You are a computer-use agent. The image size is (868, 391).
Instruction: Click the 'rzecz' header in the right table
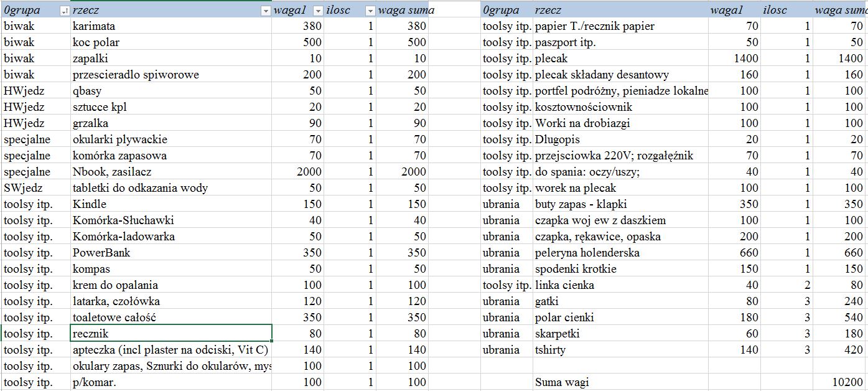[x=621, y=11]
